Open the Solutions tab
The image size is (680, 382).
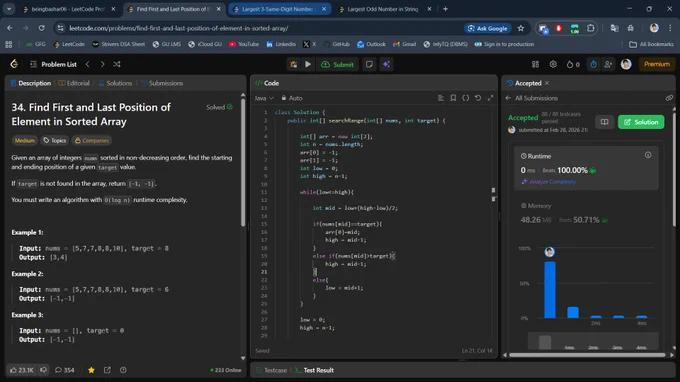[115, 83]
